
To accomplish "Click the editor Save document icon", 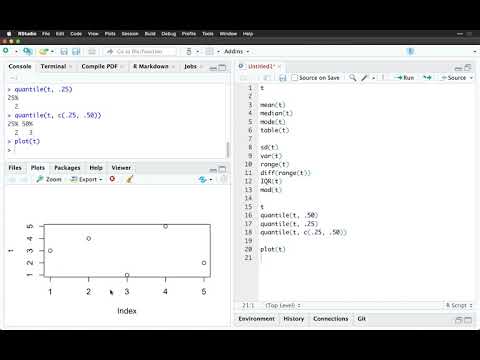I will coord(283,78).
